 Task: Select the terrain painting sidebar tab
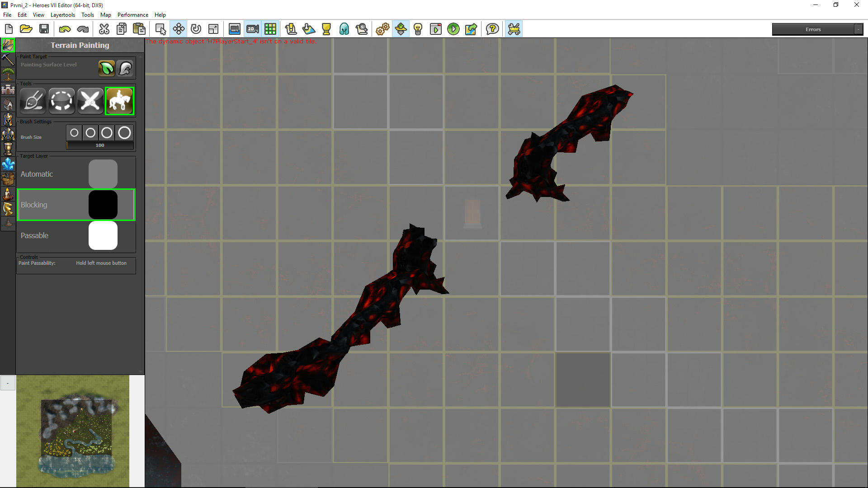coord(8,45)
